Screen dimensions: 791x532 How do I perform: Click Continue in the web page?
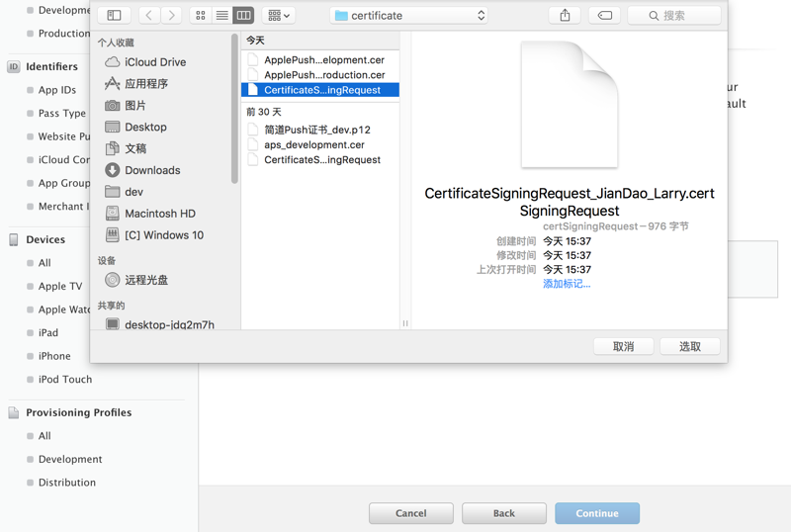click(x=597, y=513)
